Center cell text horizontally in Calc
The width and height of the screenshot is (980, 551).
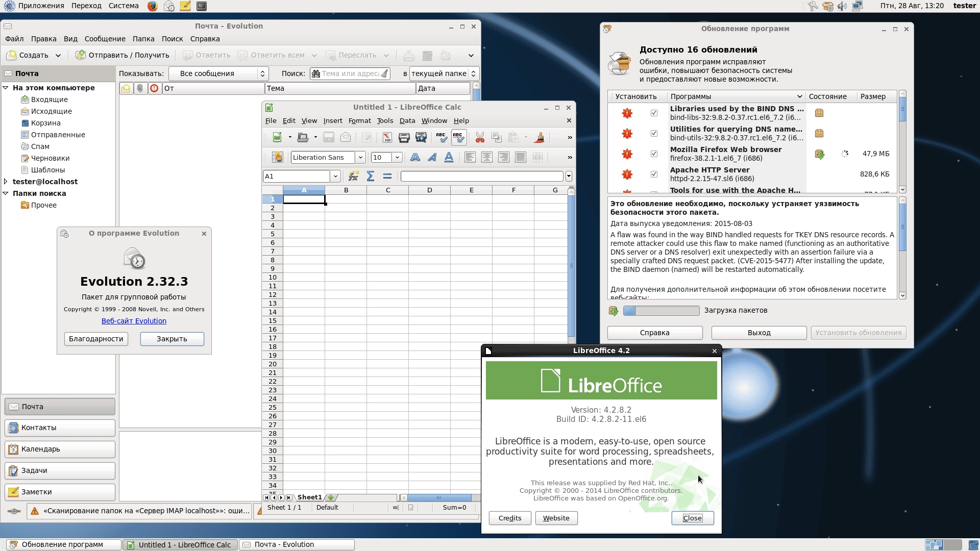point(487,158)
